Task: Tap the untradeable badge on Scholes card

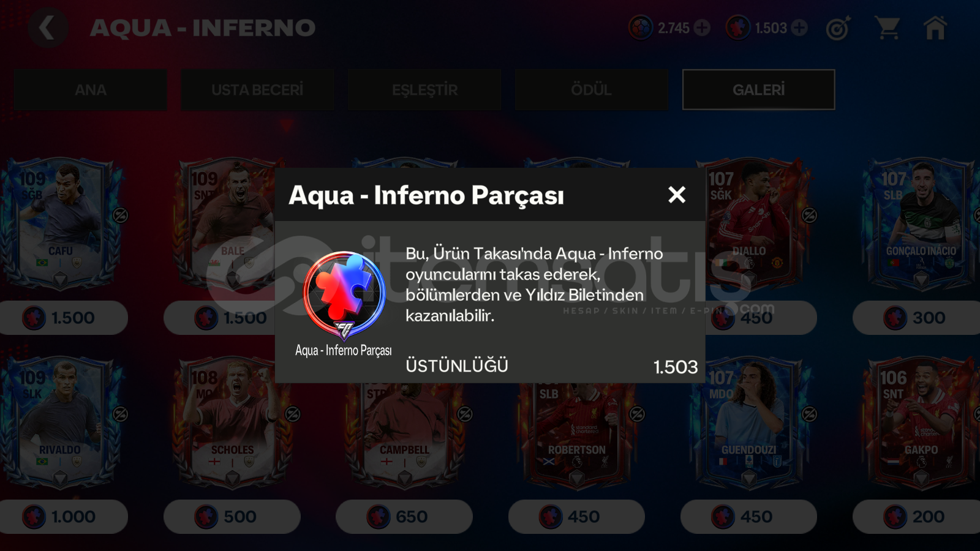Action: pyautogui.click(x=293, y=414)
